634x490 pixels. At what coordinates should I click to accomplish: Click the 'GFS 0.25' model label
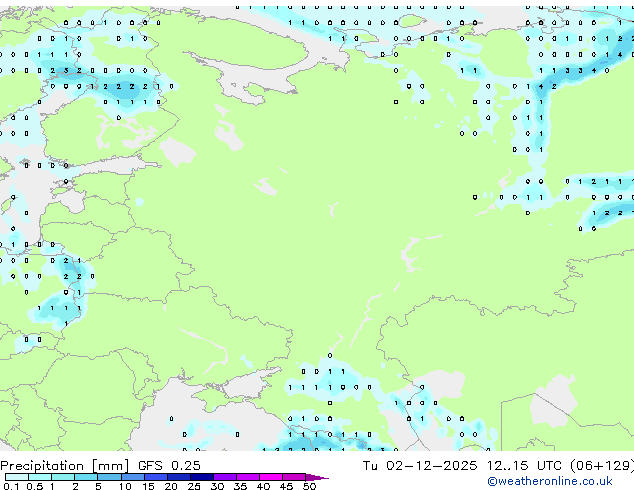coord(169,466)
